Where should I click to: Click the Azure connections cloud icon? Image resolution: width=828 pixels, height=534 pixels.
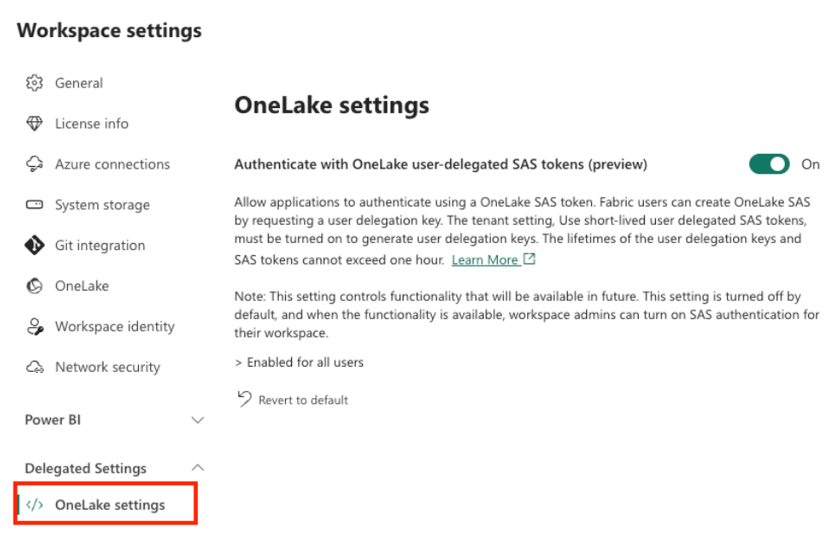click(35, 164)
